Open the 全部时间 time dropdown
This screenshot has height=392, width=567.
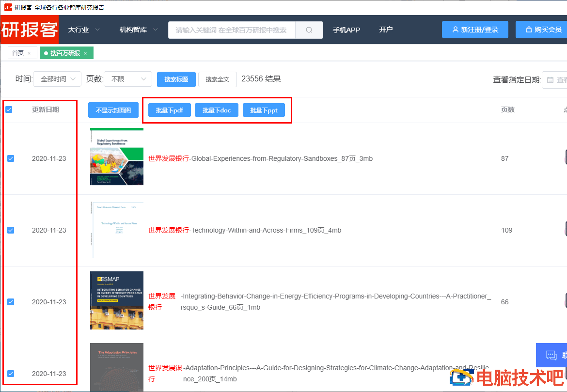point(57,79)
